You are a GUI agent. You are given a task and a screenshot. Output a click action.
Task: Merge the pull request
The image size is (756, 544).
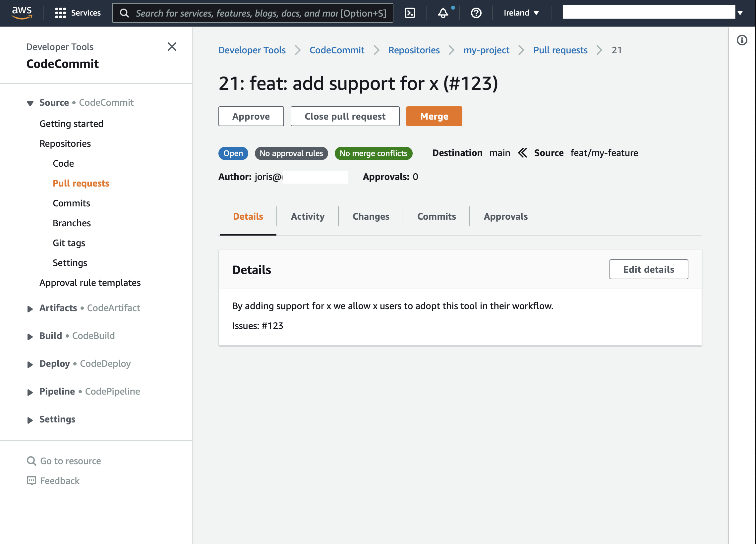434,116
